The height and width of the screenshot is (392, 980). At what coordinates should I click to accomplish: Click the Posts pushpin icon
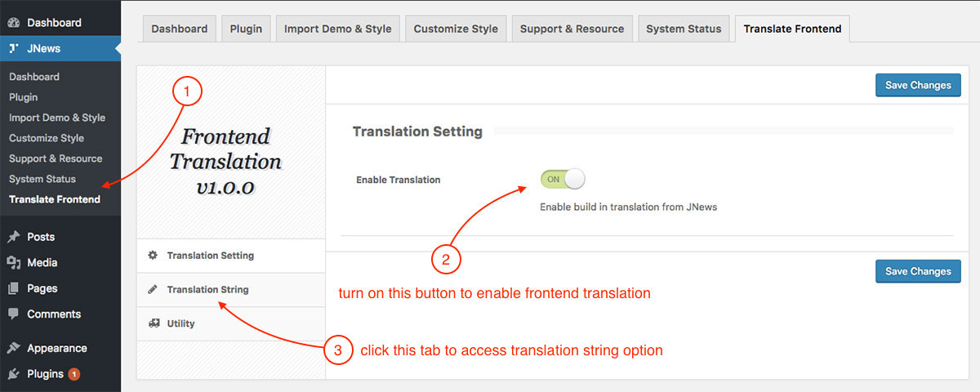click(13, 237)
